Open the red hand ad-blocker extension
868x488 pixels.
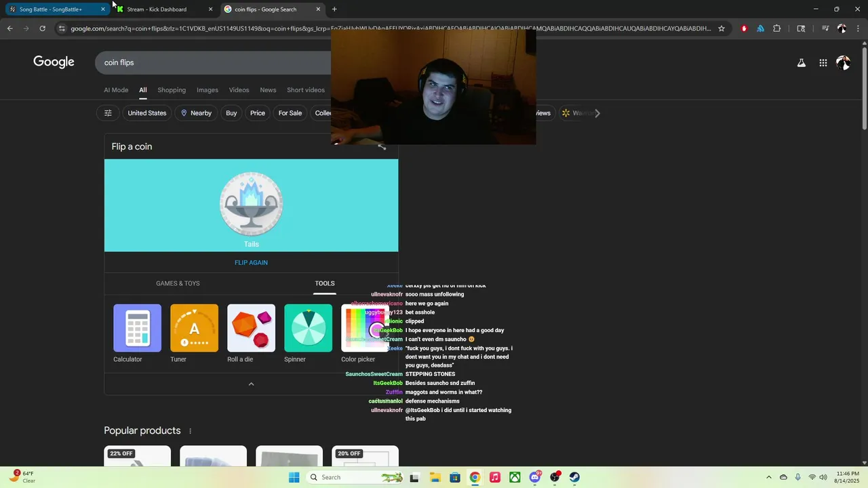tap(744, 28)
